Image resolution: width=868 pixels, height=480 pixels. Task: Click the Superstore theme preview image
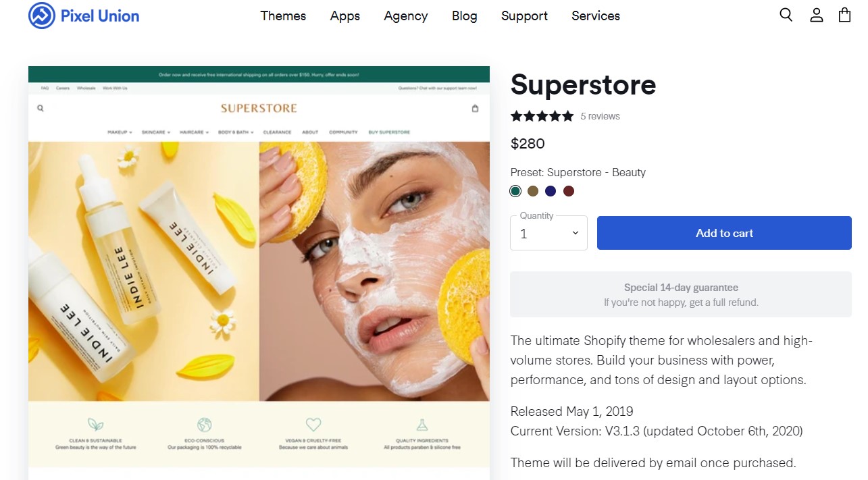pyautogui.click(x=259, y=270)
